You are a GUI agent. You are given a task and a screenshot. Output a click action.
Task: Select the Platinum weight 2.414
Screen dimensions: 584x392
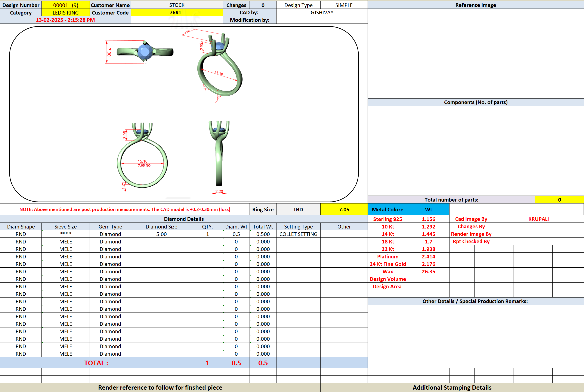pos(429,256)
